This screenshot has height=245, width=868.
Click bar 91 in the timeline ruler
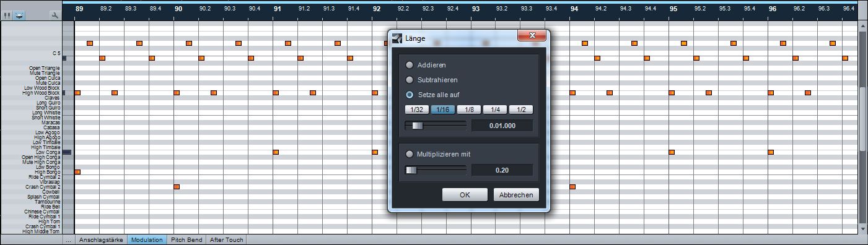click(x=278, y=9)
